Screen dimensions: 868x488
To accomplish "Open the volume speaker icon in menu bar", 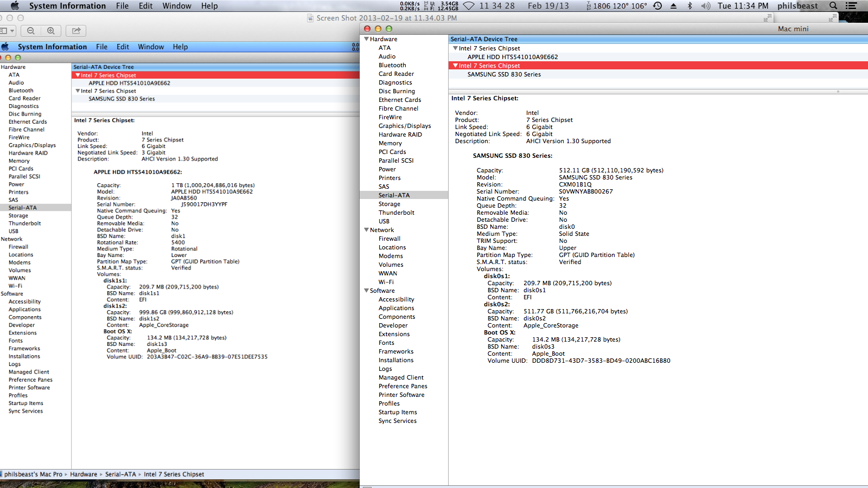I will (706, 6).
